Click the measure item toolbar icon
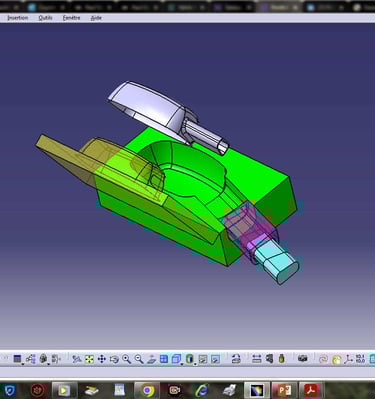 (269, 359)
